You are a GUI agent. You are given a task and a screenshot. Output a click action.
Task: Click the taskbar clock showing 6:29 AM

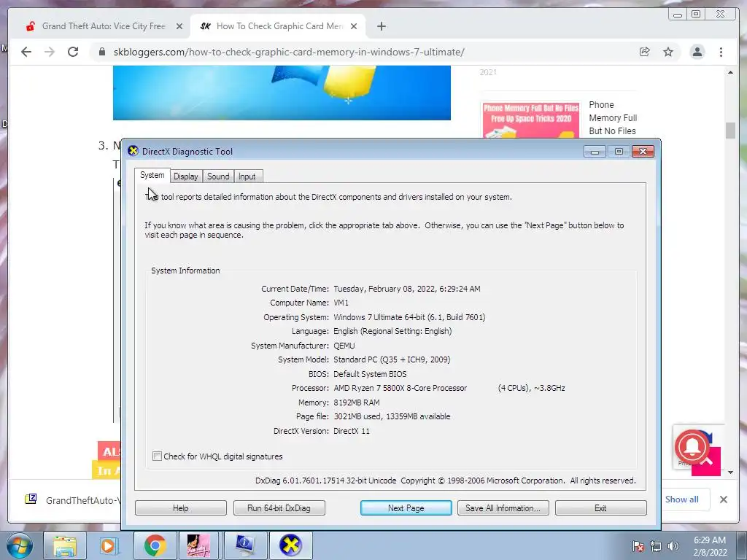[710, 546]
